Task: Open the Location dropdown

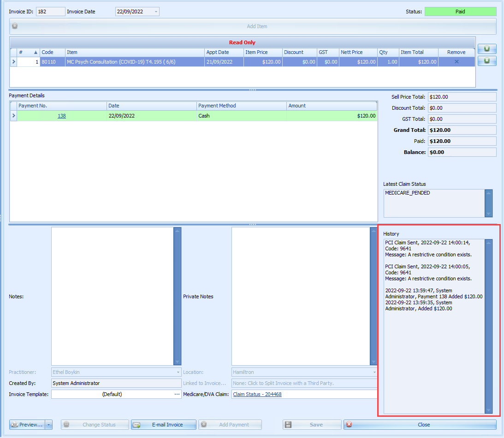Action: 374,372
